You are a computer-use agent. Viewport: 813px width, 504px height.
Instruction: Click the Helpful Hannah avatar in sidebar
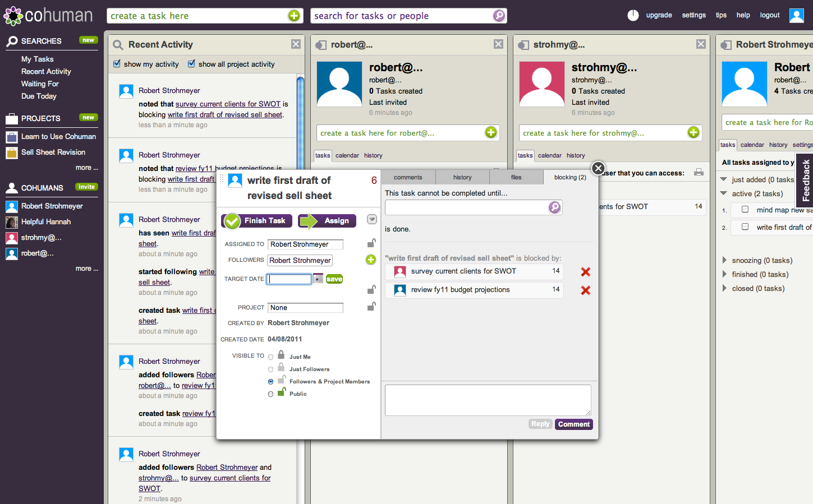point(12,222)
